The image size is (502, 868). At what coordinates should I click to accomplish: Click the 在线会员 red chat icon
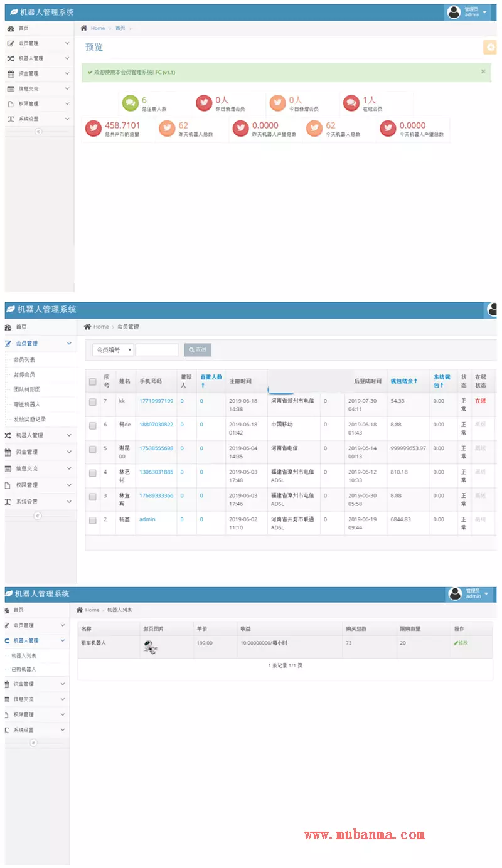(351, 103)
